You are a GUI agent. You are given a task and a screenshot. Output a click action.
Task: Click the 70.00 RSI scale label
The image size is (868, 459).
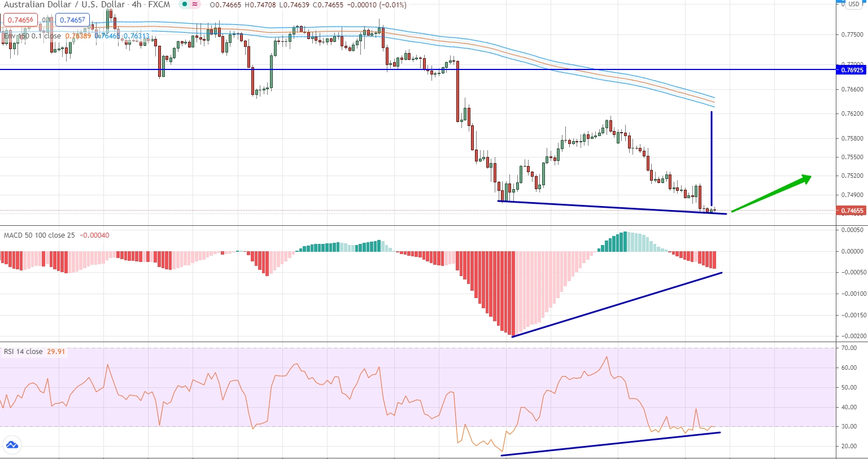pos(849,348)
